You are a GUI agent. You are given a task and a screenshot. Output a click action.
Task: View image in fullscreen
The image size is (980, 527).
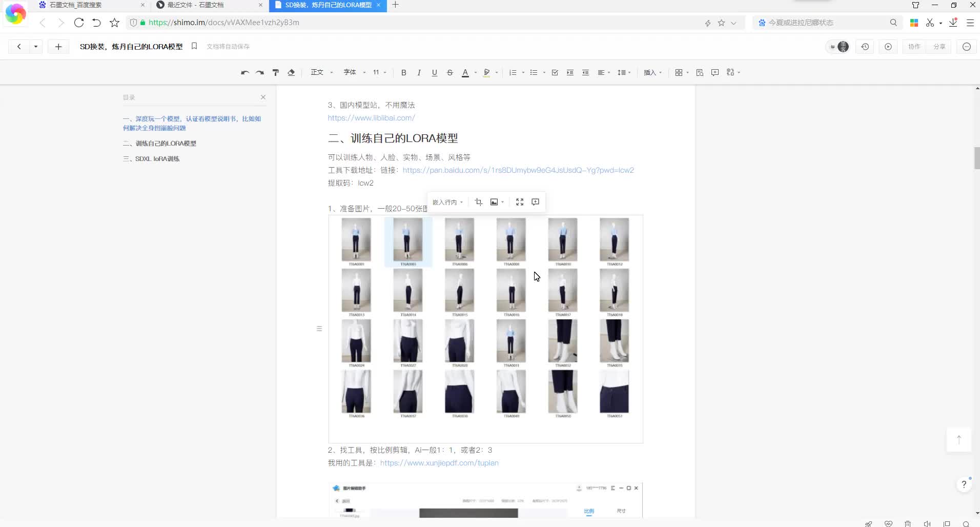[x=520, y=202]
